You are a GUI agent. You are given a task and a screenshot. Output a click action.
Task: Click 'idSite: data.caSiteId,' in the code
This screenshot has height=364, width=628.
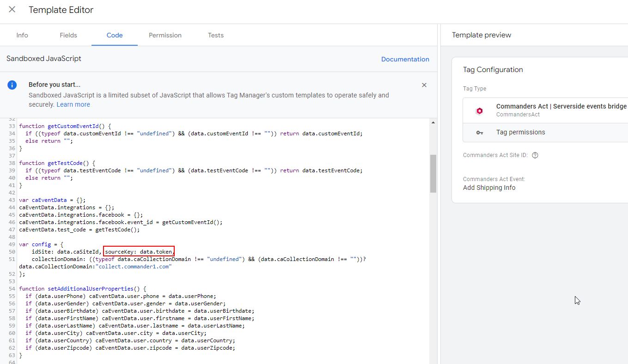(x=67, y=252)
